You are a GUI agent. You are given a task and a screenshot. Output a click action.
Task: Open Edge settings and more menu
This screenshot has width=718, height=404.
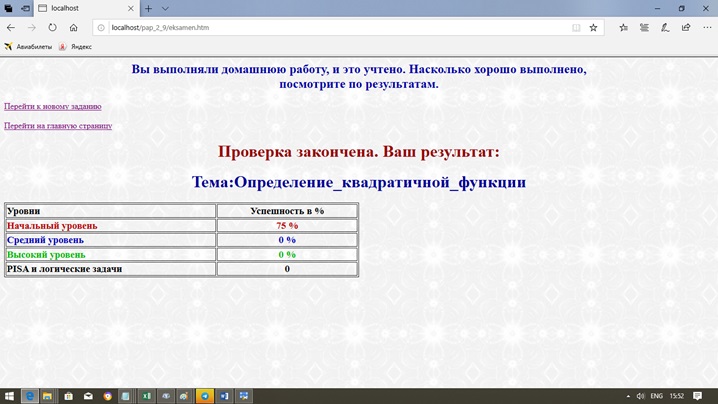click(705, 28)
